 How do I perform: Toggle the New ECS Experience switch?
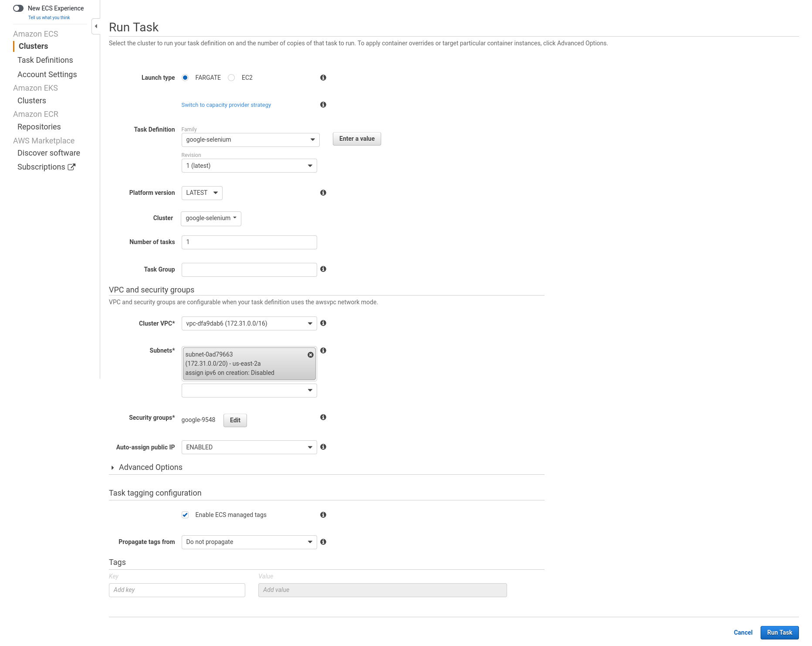point(18,8)
